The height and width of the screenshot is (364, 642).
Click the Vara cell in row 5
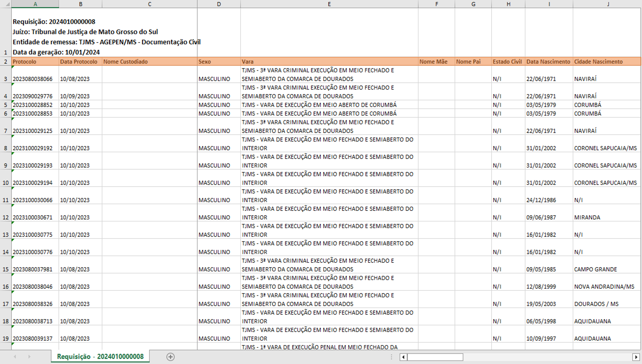click(x=329, y=105)
